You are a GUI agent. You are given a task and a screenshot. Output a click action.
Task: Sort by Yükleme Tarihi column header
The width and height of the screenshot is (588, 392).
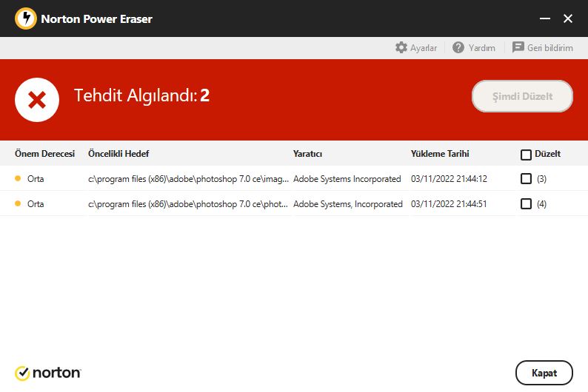pyautogui.click(x=440, y=154)
